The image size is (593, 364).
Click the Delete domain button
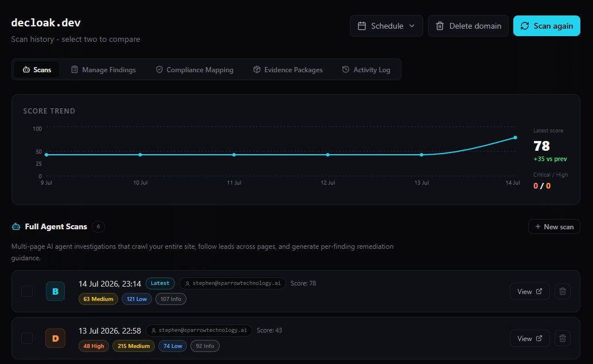click(x=468, y=26)
